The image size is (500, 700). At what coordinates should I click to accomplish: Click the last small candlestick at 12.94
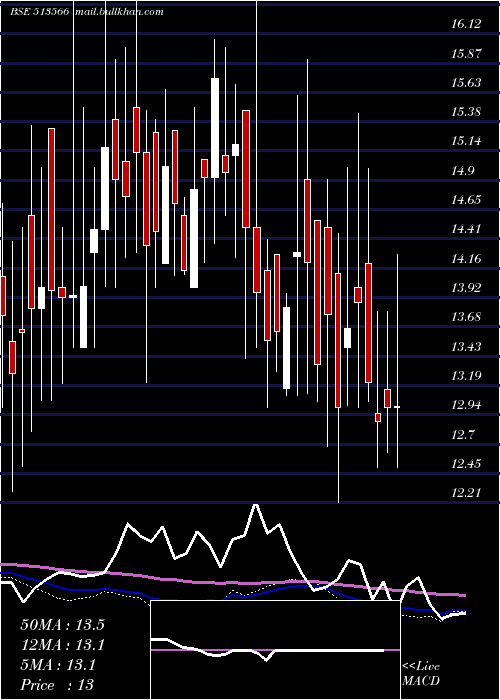coord(397,407)
